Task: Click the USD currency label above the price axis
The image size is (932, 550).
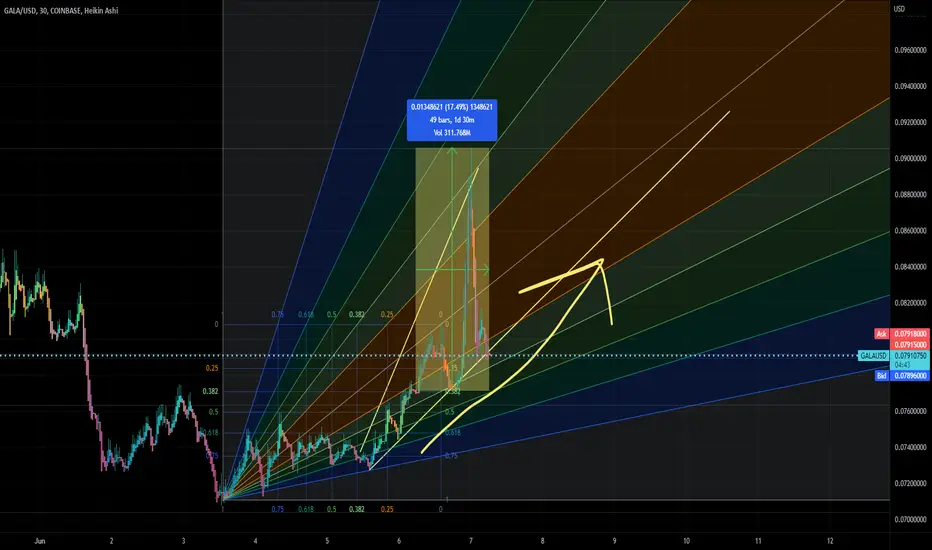Action: coord(899,9)
